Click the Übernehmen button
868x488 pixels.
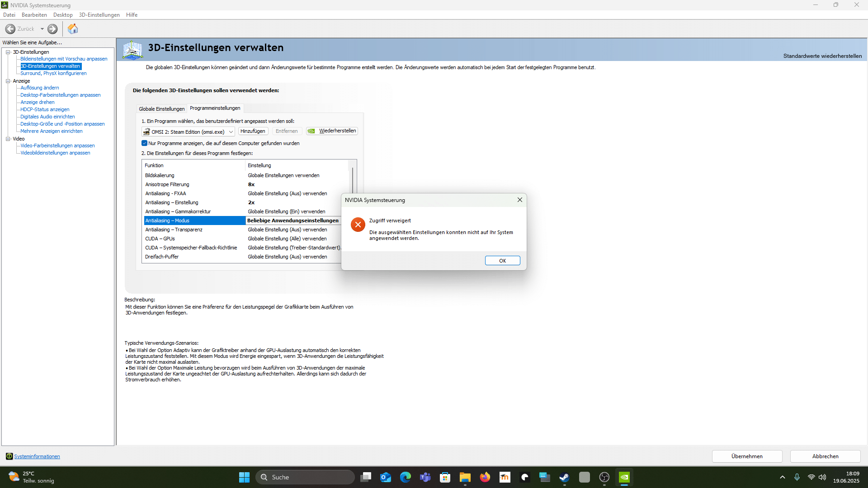(x=747, y=456)
